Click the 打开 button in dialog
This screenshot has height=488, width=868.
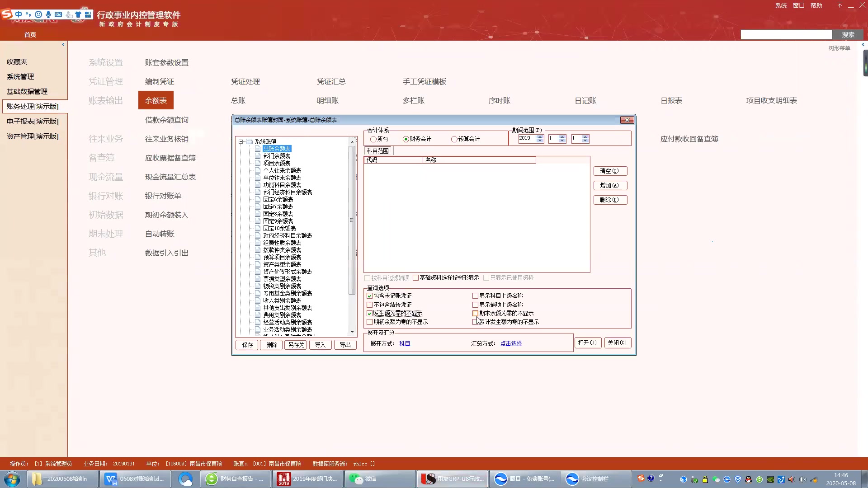[x=588, y=343]
